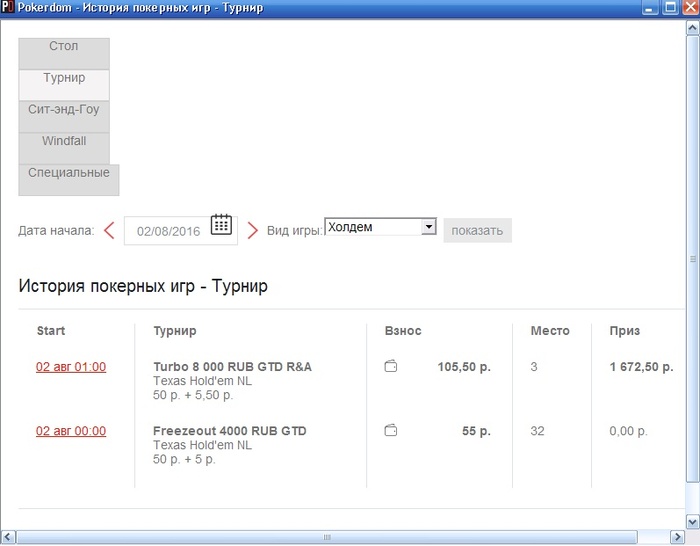Close the Pokerdom history window

[x=691, y=8]
